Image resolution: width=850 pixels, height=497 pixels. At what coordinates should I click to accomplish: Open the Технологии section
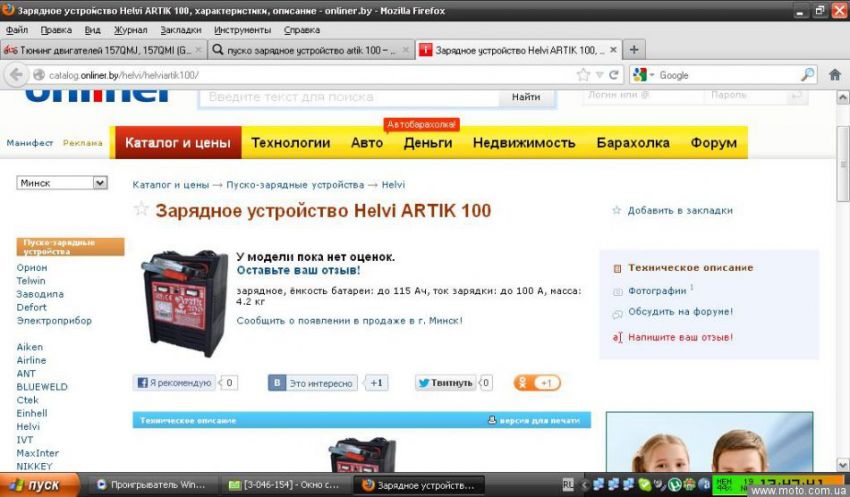point(291,143)
